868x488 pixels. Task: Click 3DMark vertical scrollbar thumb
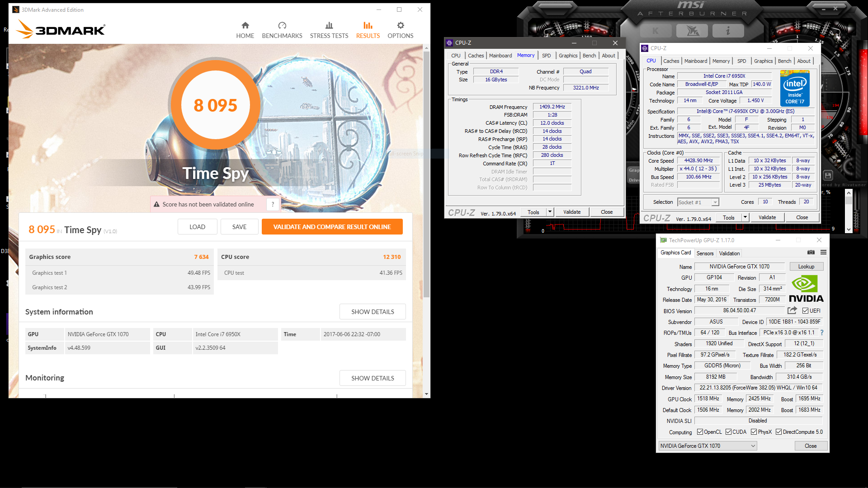426,174
